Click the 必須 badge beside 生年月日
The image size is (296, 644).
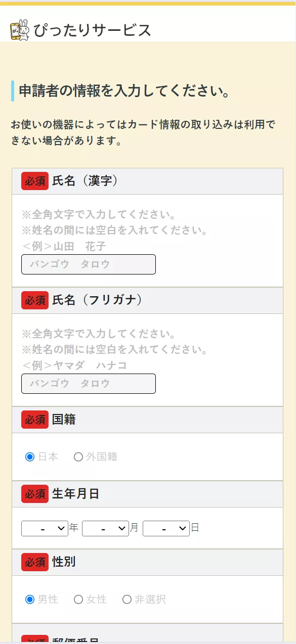[x=34, y=494]
